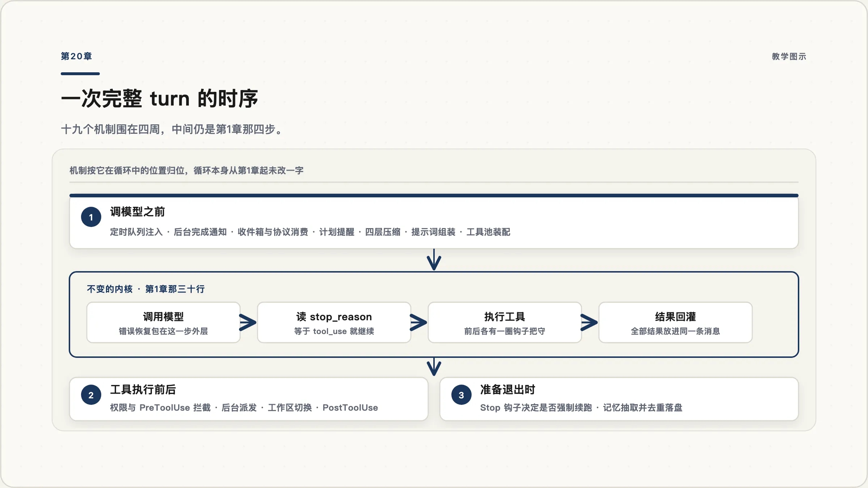Click the text 全部结果放进同一条消息
The width and height of the screenshot is (868, 488).
tap(676, 331)
